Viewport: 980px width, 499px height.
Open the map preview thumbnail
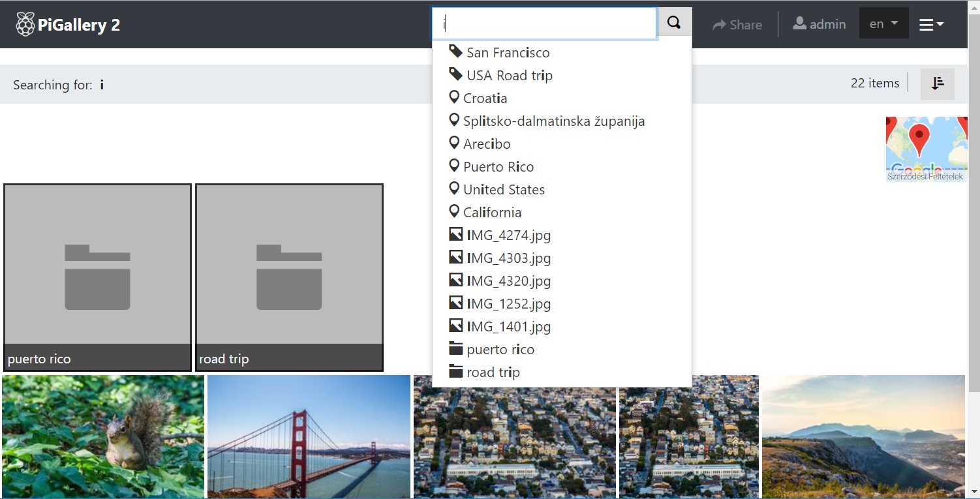926,149
